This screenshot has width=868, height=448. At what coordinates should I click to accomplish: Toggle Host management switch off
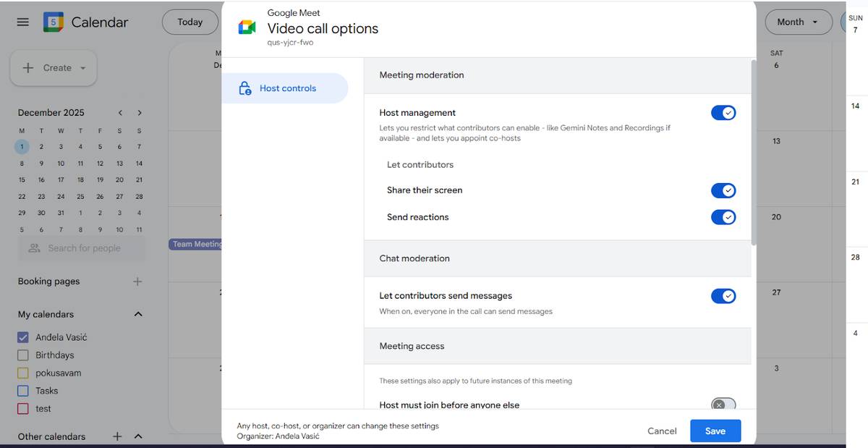tap(723, 113)
